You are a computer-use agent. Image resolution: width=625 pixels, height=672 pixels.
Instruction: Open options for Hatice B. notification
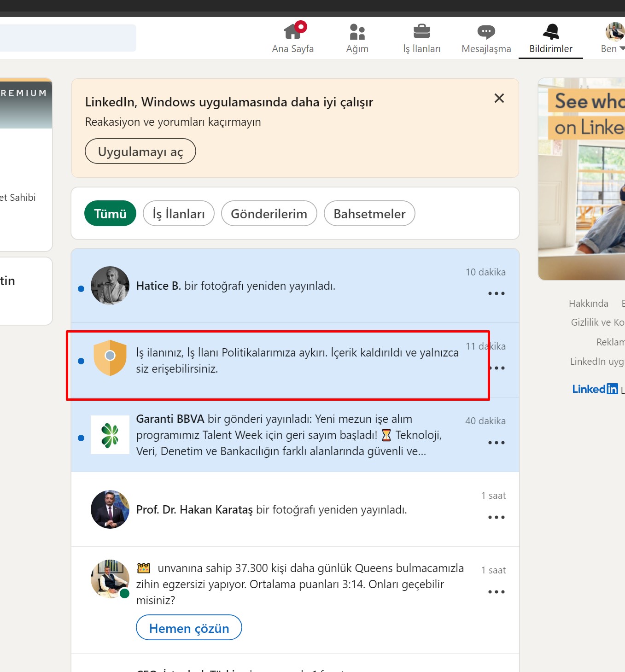(x=496, y=293)
